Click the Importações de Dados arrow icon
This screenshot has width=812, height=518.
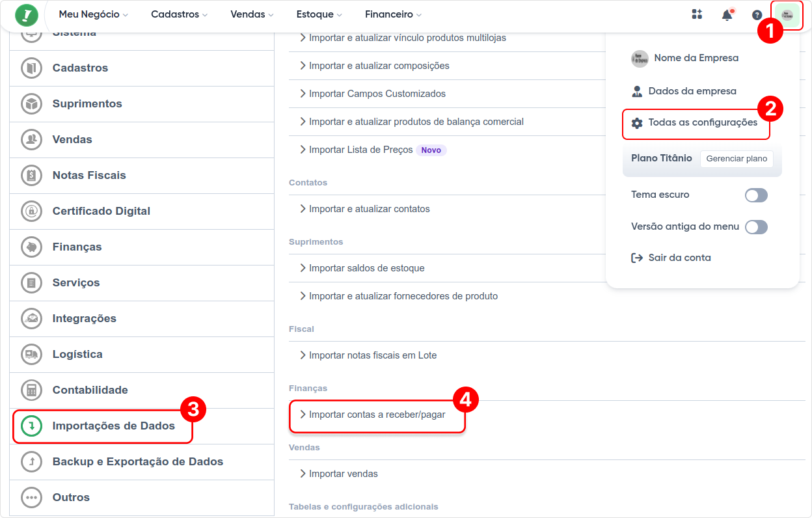31,426
